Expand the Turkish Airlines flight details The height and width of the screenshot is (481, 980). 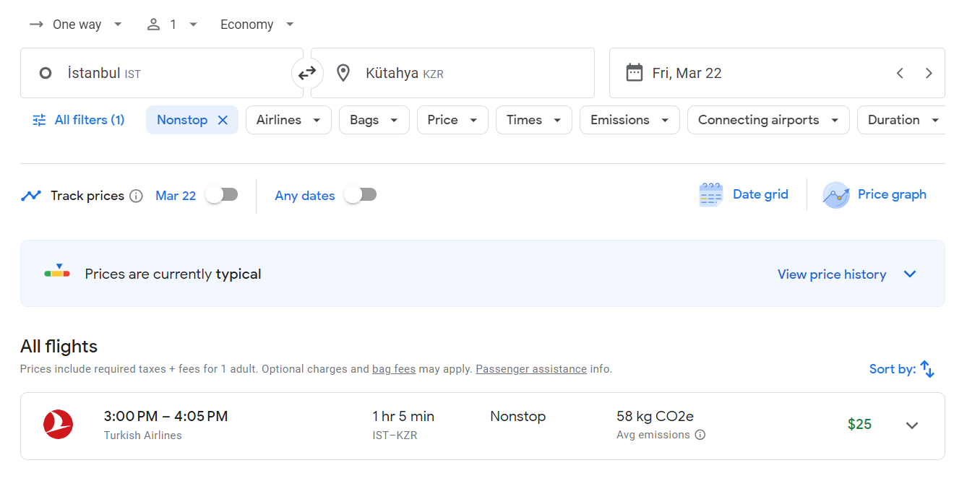tap(912, 425)
